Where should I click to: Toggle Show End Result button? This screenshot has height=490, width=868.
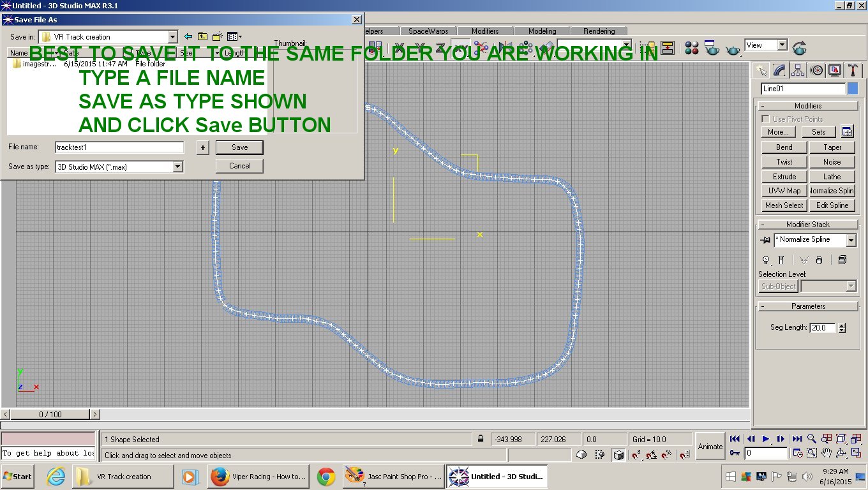(x=781, y=260)
